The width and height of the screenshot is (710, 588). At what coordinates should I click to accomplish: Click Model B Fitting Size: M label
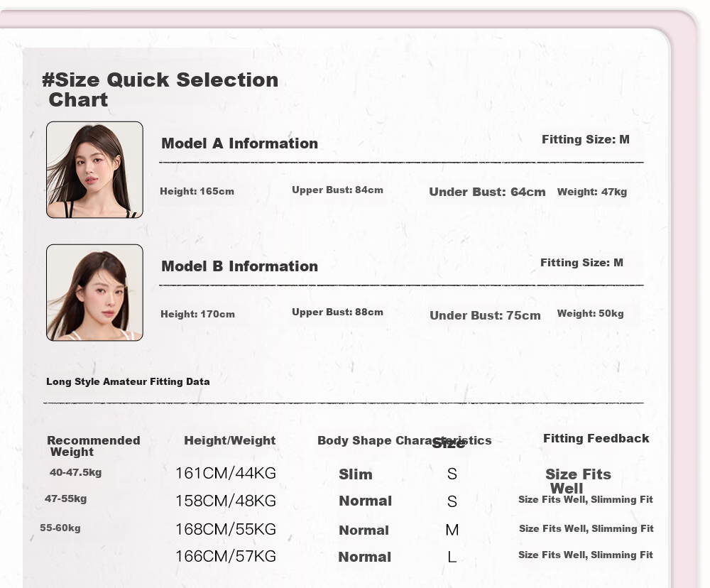tap(582, 263)
